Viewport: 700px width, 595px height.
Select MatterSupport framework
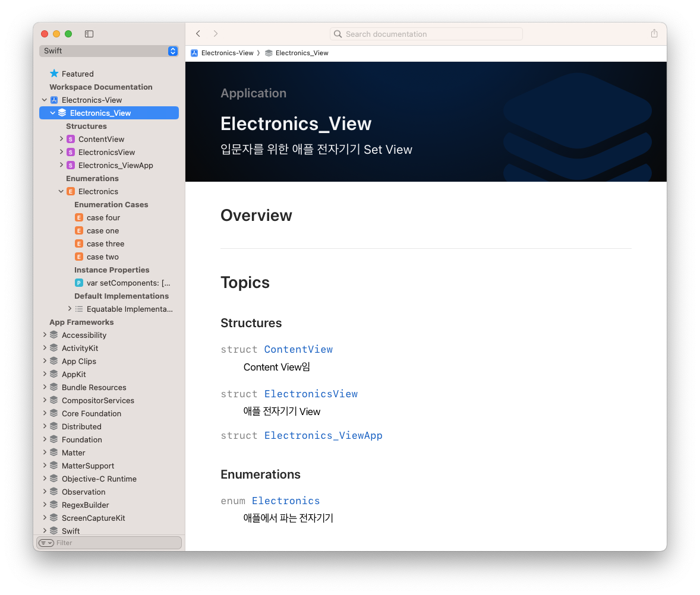click(x=88, y=466)
